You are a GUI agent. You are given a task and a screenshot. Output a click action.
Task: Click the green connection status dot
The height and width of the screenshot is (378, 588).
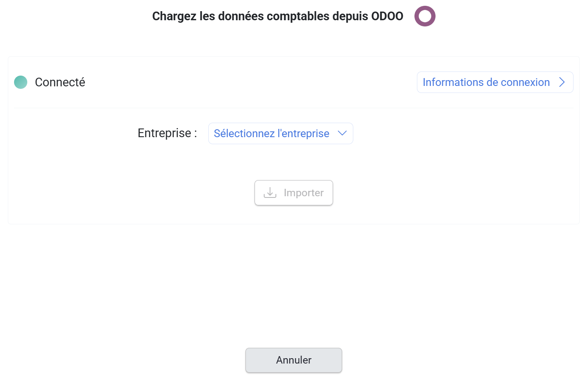coord(21,82)
